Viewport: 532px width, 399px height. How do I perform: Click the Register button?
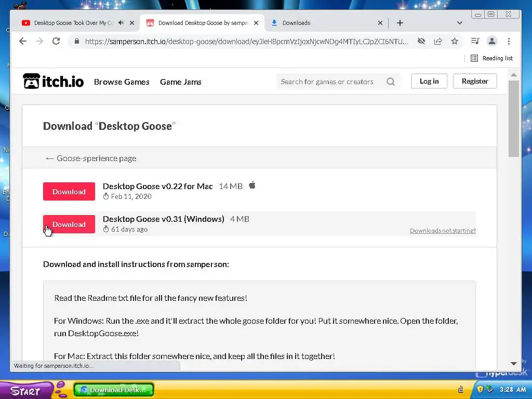475,81
